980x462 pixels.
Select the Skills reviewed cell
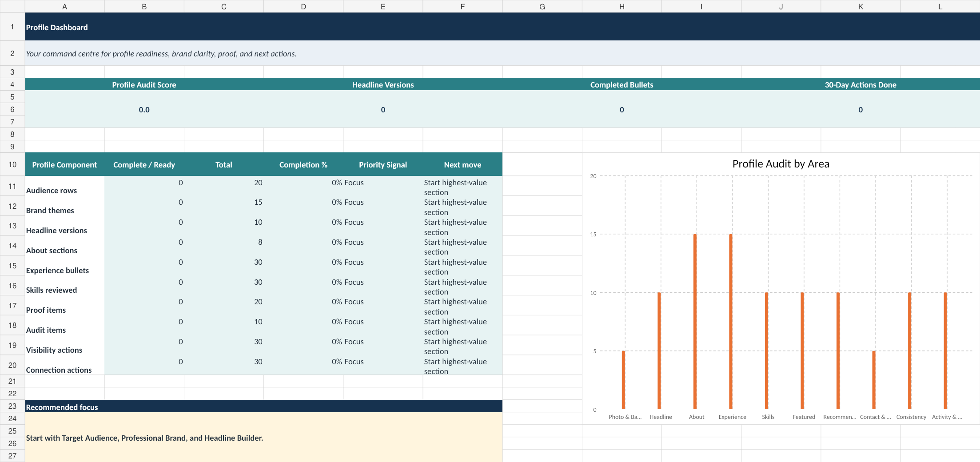point(64,286)
